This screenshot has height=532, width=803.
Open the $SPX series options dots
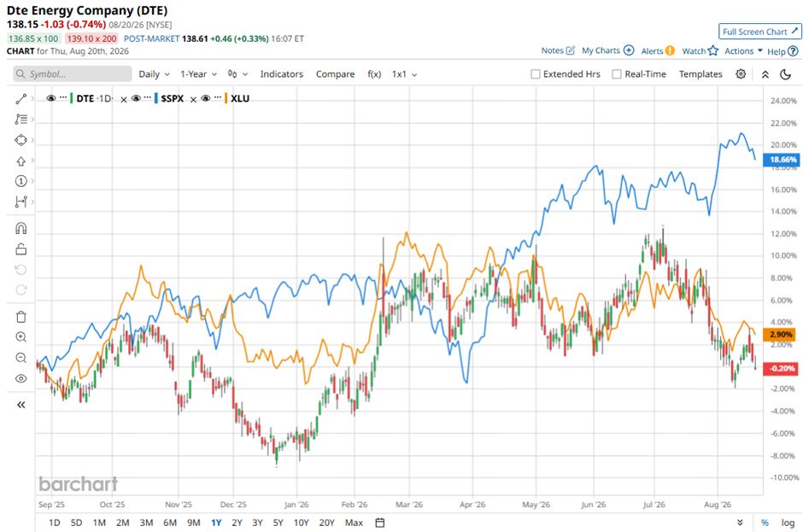[x=148, y=97]
